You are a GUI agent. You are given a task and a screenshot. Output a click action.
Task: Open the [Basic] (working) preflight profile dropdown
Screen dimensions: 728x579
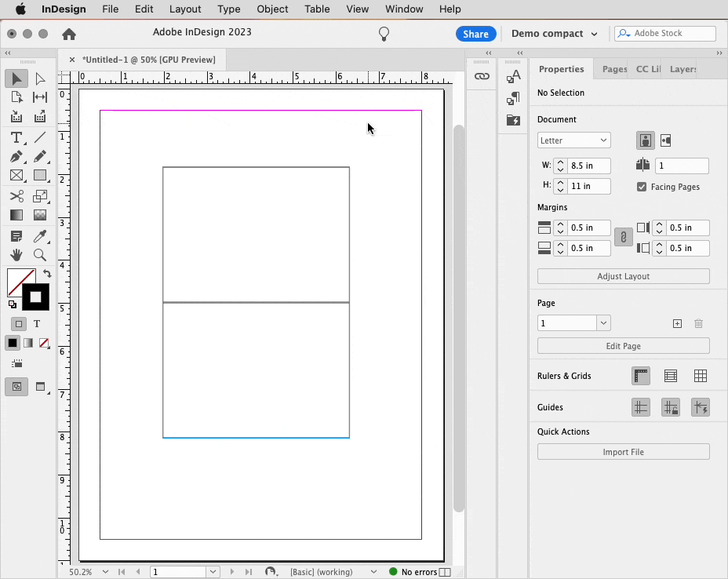point(373,572)
